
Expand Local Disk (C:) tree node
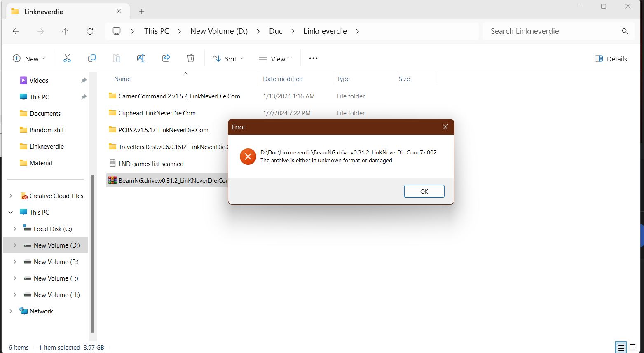(x=15, y=229)
